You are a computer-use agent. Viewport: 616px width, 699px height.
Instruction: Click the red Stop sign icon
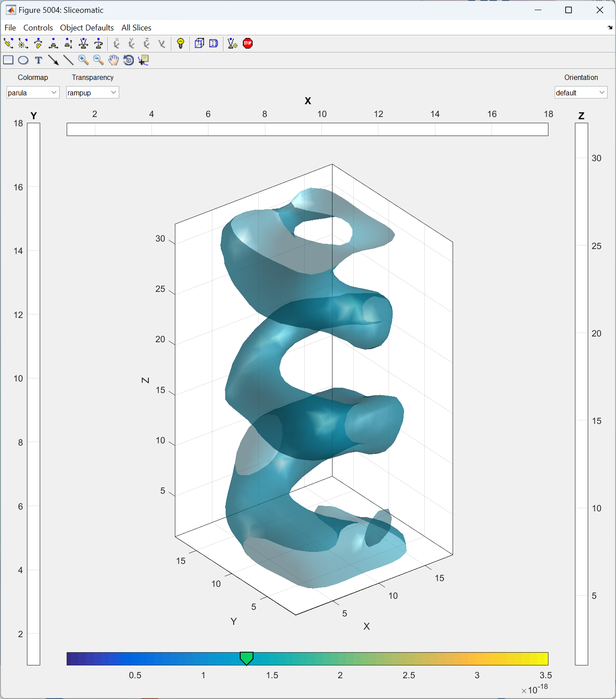click(x=248, y=43)
